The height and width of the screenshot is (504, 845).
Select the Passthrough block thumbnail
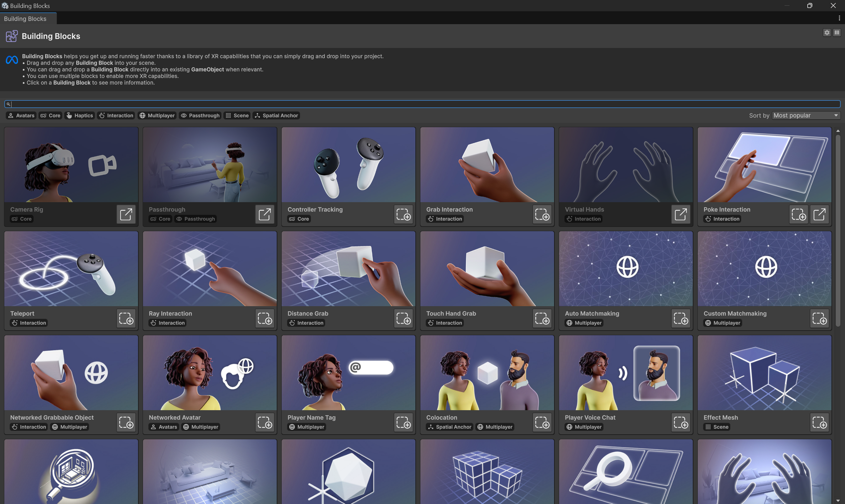tap(210, 165)
